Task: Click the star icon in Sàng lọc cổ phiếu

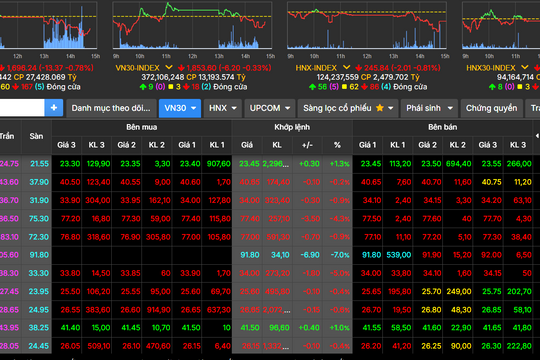Action: 380,108
